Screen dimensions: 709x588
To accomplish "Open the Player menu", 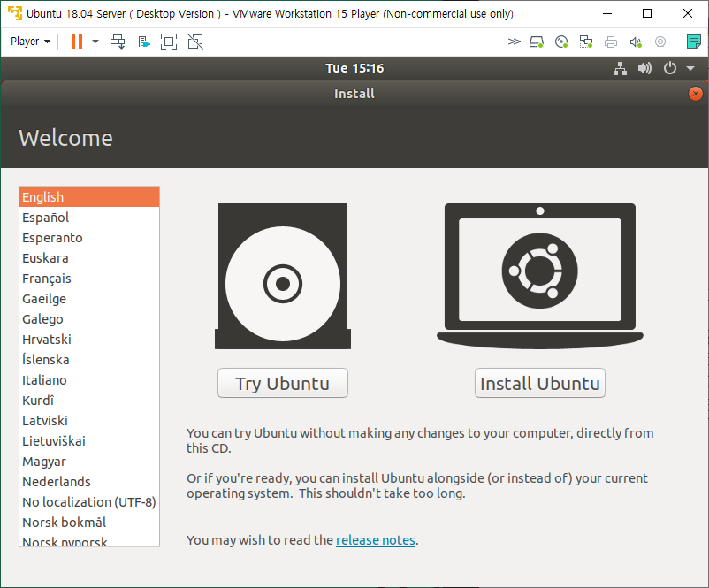I will click(x=30, y=42).
